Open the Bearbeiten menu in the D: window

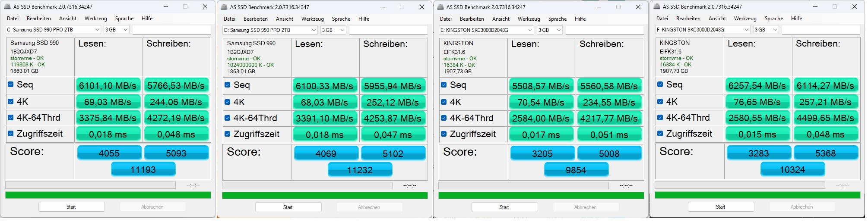[256, 19]
